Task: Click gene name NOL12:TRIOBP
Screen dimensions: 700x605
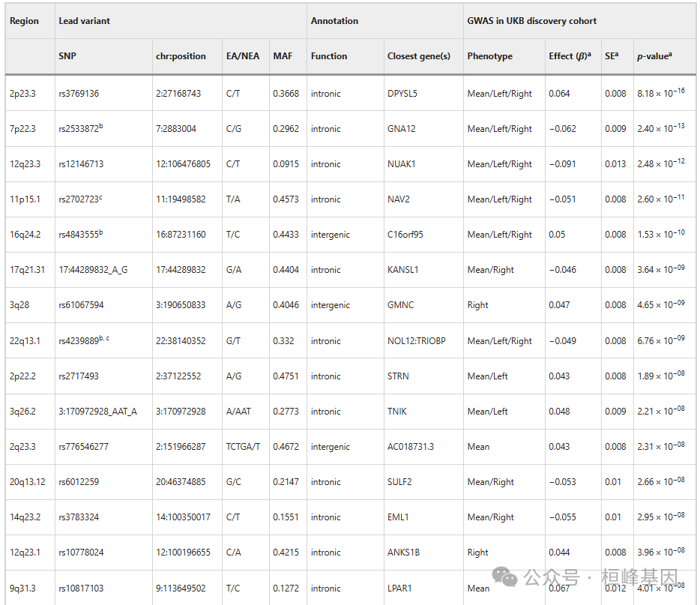Action: [417, 340]
